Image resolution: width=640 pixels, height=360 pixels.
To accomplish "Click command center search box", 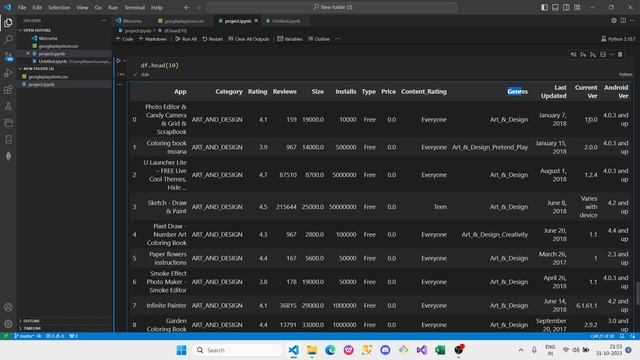I will pos(332,7).
